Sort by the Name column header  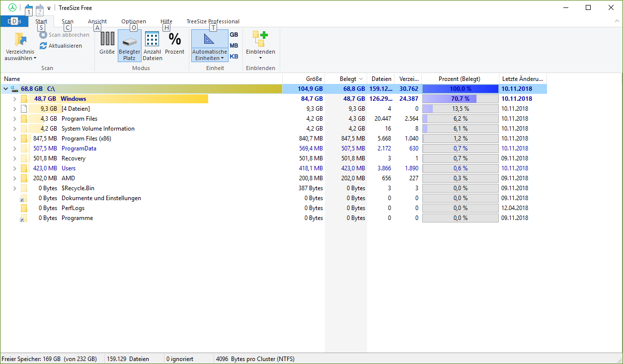[141, 78]
